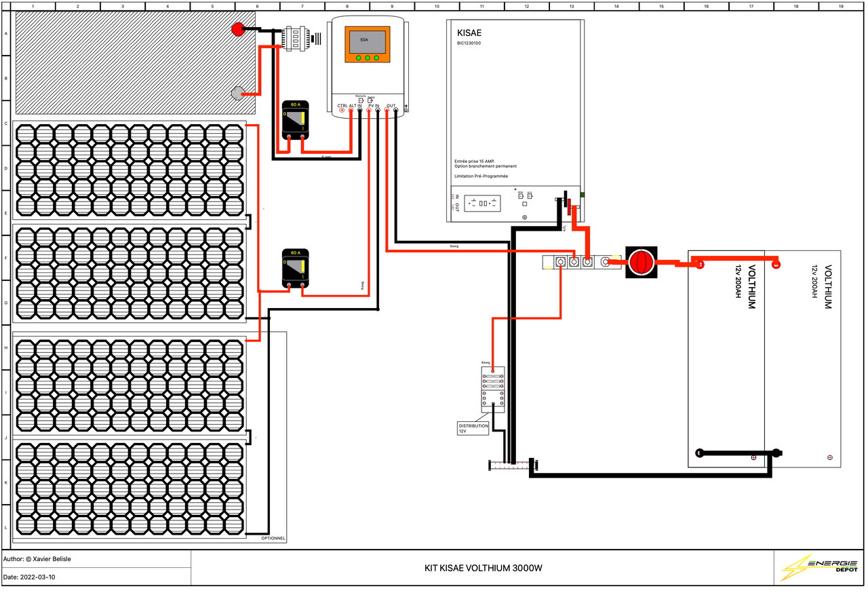Click the DISTRIBUTION 12V callout label
Viewport: 868px width, 593px height.
coord(473,428)
